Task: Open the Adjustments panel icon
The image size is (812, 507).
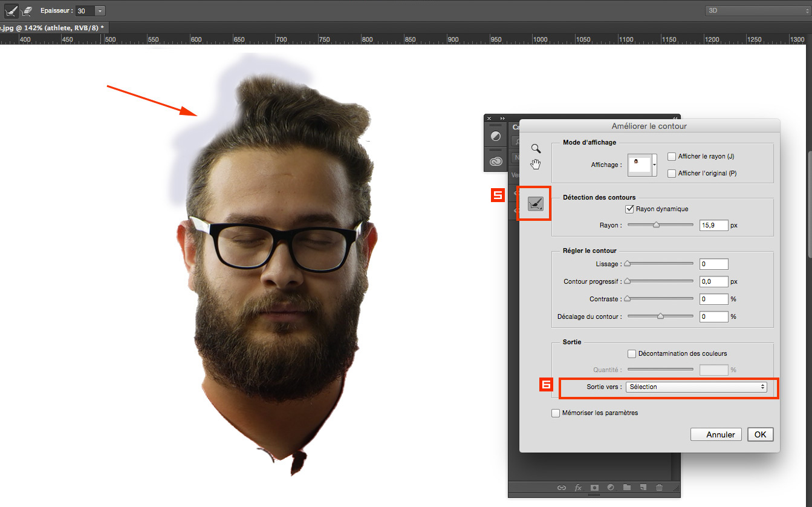Action: pos(496,137)
